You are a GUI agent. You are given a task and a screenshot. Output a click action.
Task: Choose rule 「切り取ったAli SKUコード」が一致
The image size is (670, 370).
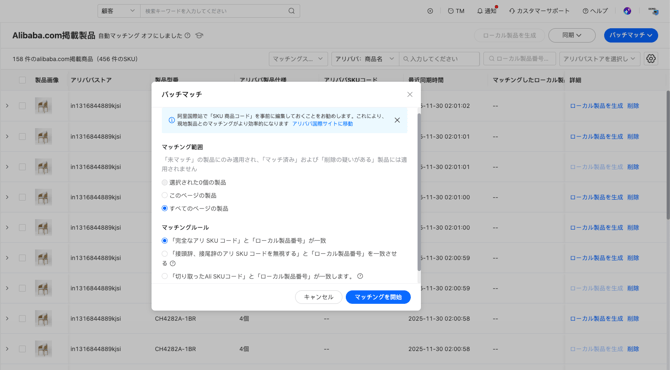(165, 276)
